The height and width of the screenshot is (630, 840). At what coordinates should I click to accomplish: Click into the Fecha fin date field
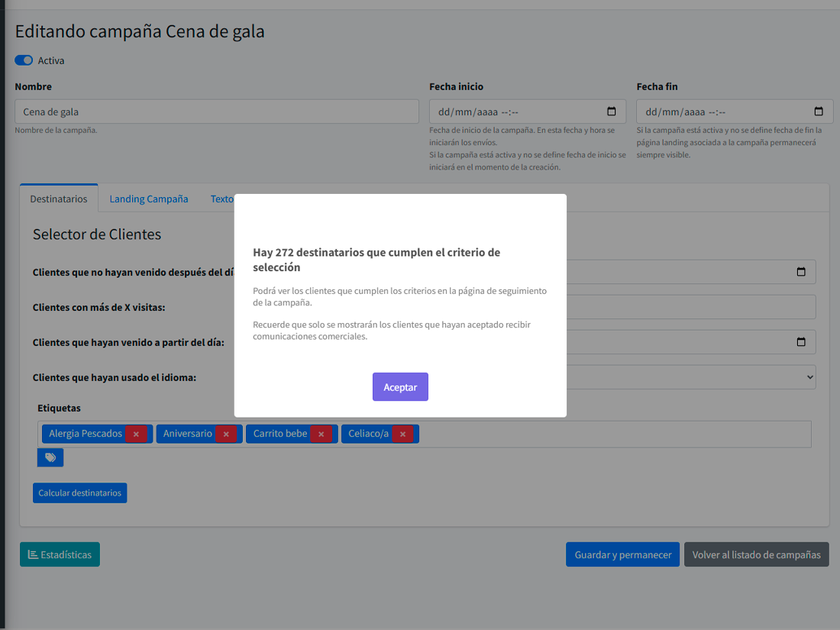point(735,111)
